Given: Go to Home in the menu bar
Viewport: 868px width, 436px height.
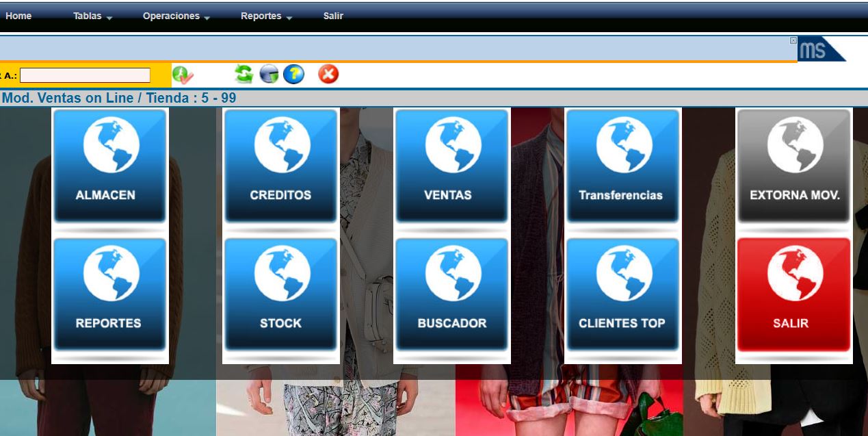Looking at the screenshot, I should point(18,16).
